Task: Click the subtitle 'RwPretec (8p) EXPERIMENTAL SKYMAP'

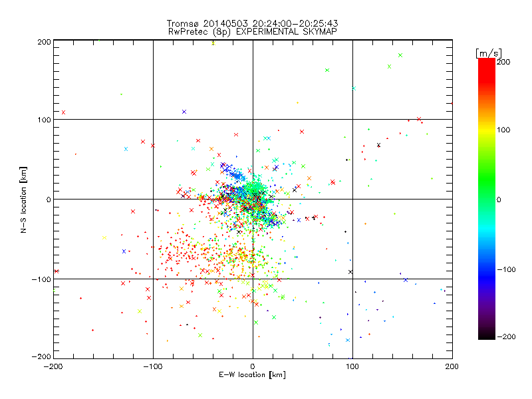Action: 253,32
